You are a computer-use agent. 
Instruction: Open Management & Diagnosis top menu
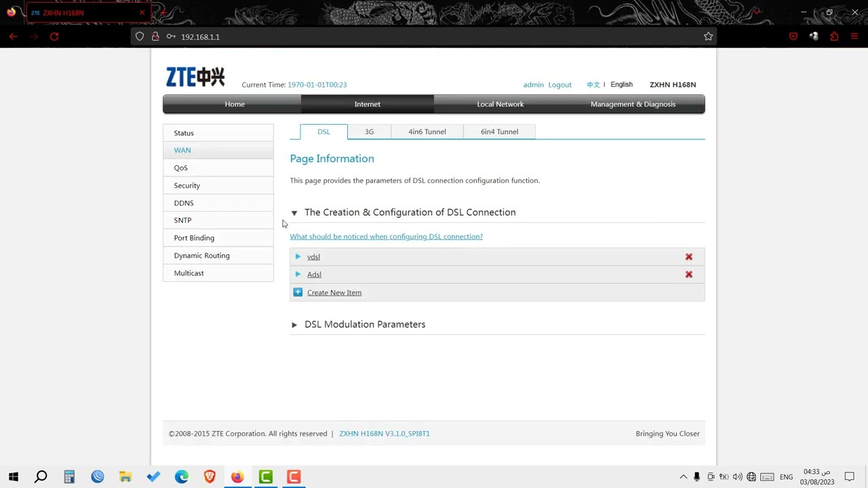tap(633, 104)
